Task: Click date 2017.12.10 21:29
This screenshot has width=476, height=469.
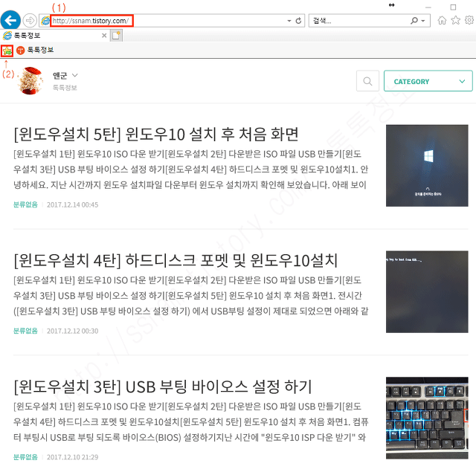Action: 73,457
